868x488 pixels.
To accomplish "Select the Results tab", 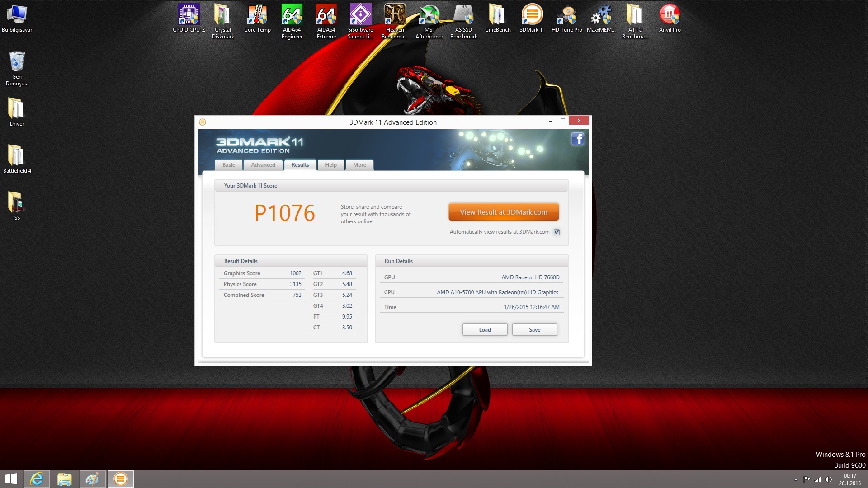I will (x=300, y=165).
